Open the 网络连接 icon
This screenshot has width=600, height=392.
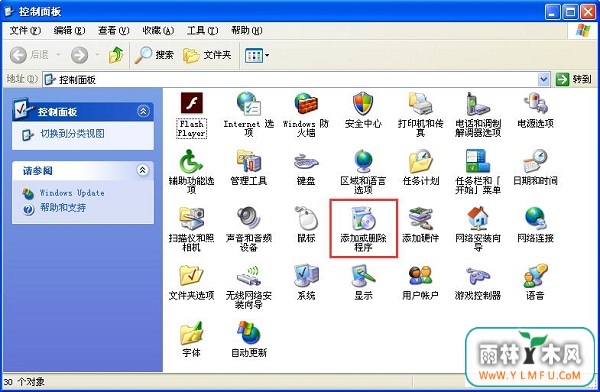click(x=535, y=218)
